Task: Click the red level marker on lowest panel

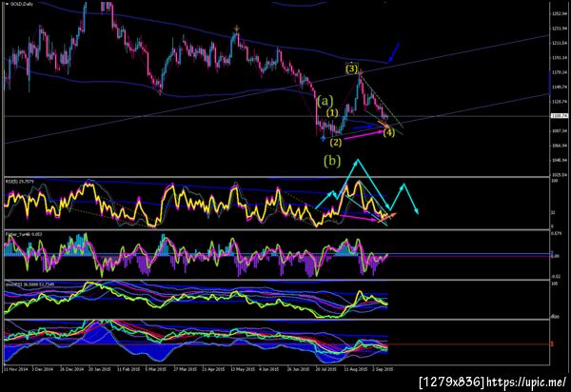Action: 552,343
